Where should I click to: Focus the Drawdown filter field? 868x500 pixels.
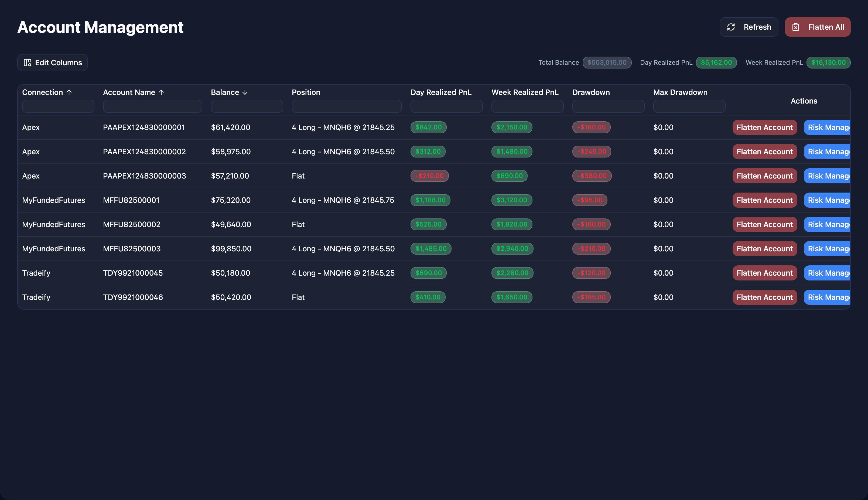(x=609, y=106)
